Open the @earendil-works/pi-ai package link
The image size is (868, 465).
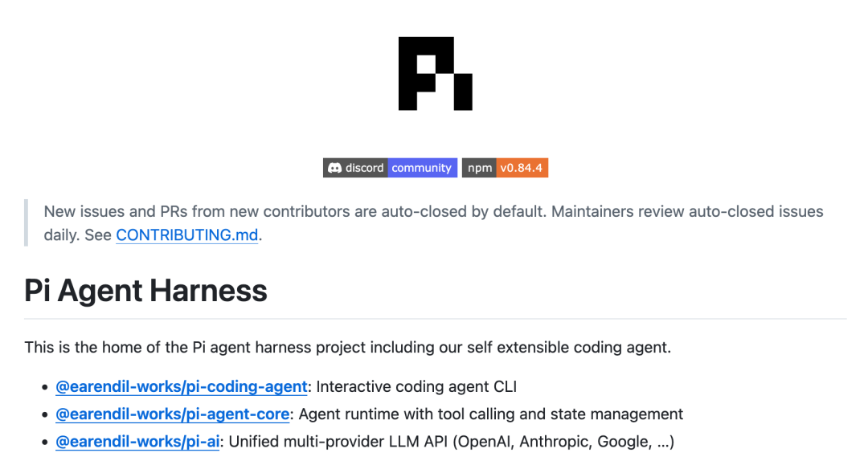(137, 442)
